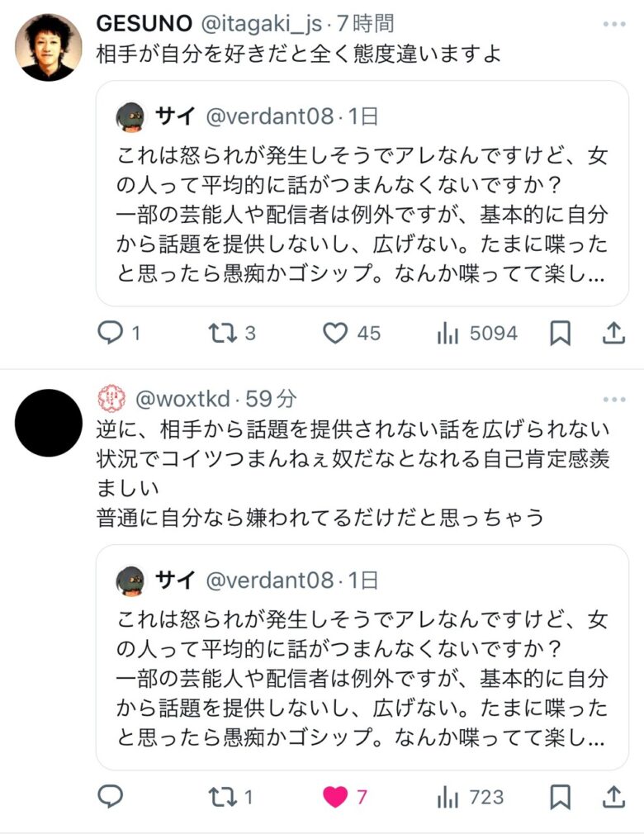The width and height of the screenshot is (644, 834).
Task: View analytics showing 5094 views
Action: [x=448, y=333]
